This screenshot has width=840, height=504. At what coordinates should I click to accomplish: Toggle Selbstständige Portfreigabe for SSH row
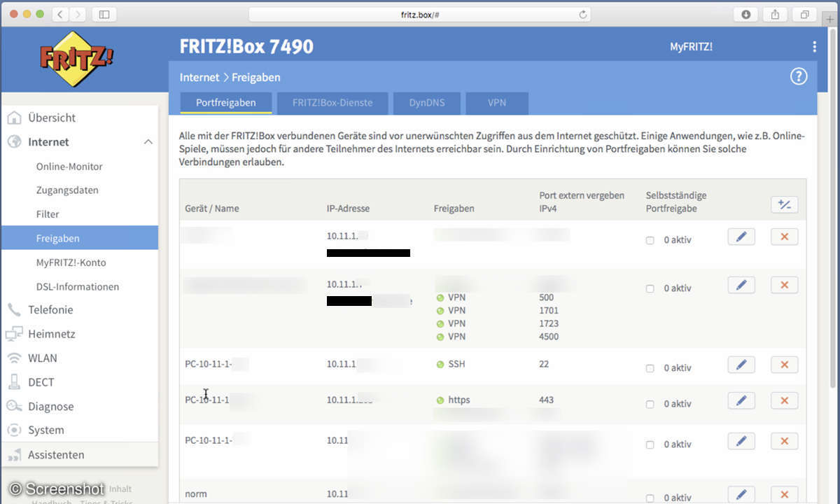[x=650, y=368]
